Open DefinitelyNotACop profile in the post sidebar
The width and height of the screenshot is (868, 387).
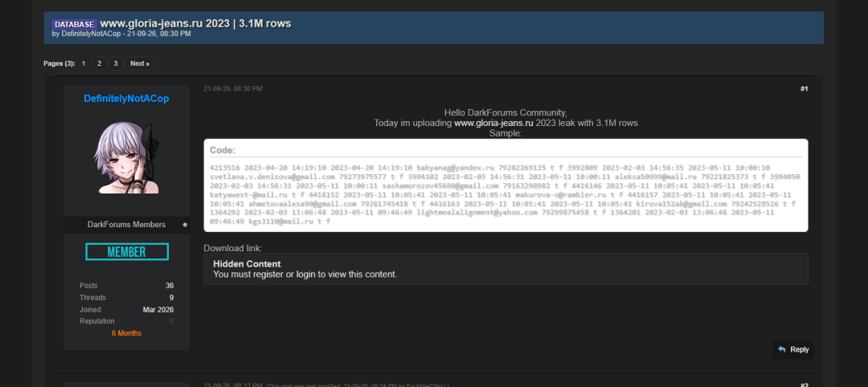(x=126, y=99)
